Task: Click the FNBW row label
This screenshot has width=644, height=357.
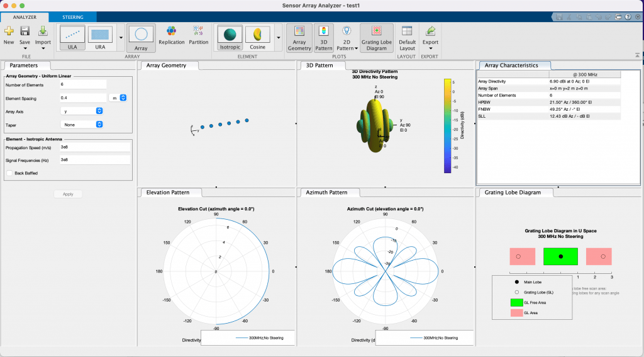Action: (x=484, y=110)
